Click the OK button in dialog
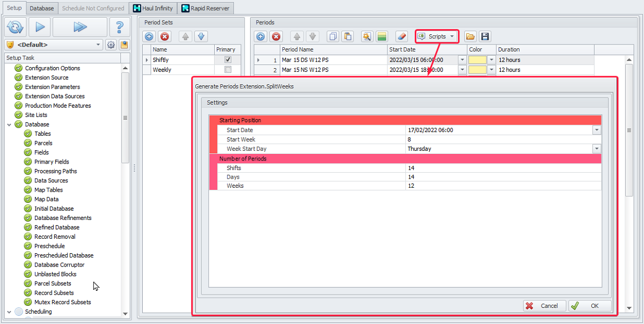This screenshot has width=644, height=324. (x=590, y=306)
